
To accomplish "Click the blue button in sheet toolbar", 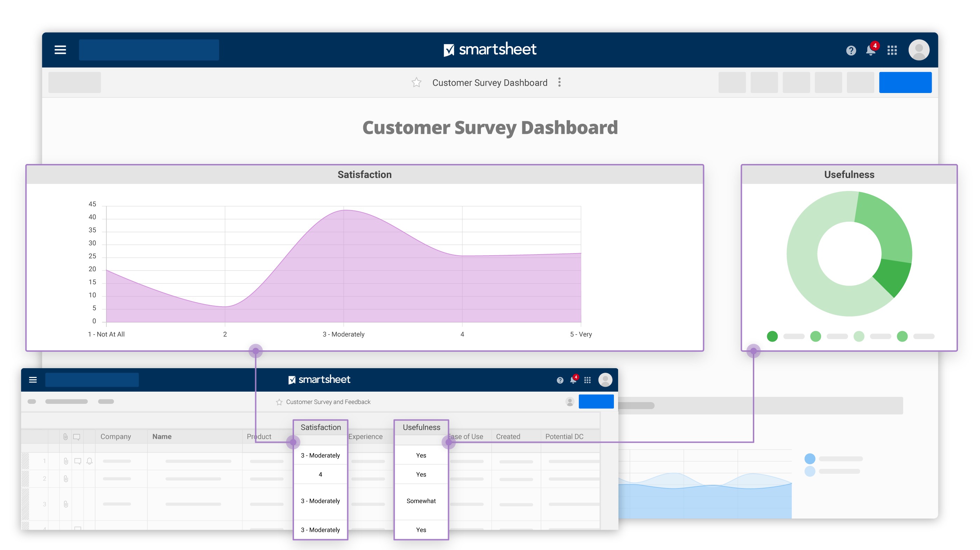I will [x=596, y=402].
